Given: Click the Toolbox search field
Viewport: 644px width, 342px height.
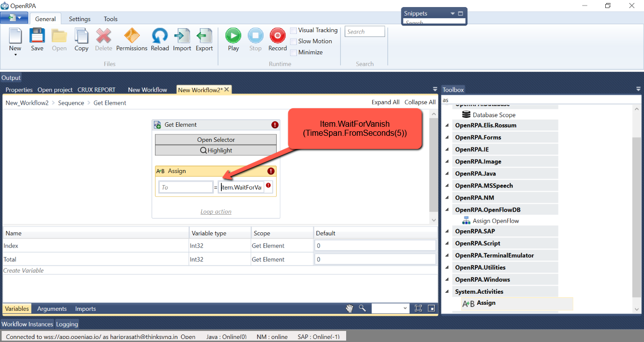Looking at the screenshot, I should coord(541,100).
